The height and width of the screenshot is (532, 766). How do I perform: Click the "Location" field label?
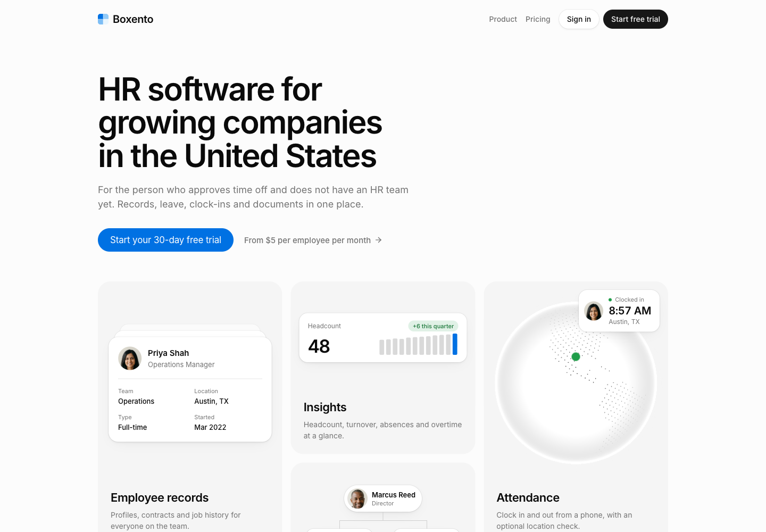point(206,391)
